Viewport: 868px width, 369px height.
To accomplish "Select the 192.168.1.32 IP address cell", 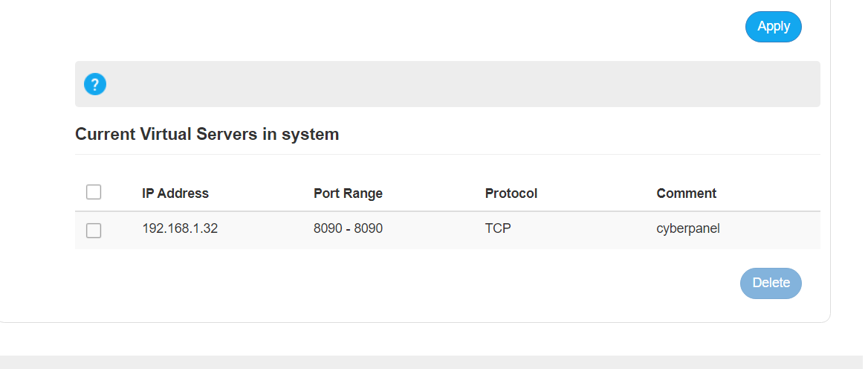I will pyautogui.click(x=180, y=228).
